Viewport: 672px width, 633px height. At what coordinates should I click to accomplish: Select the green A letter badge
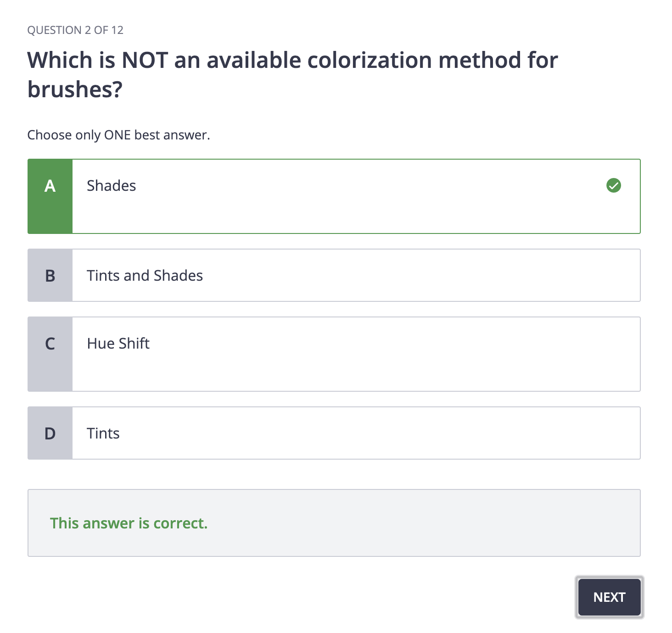pyautogui.click(x=50, y=196)
